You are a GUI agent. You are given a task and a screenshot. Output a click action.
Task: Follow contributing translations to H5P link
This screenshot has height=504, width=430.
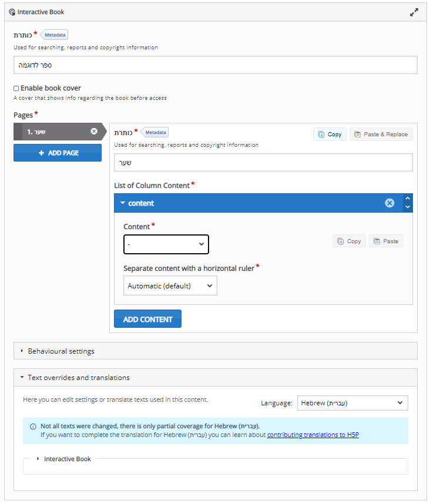[313, 435]
